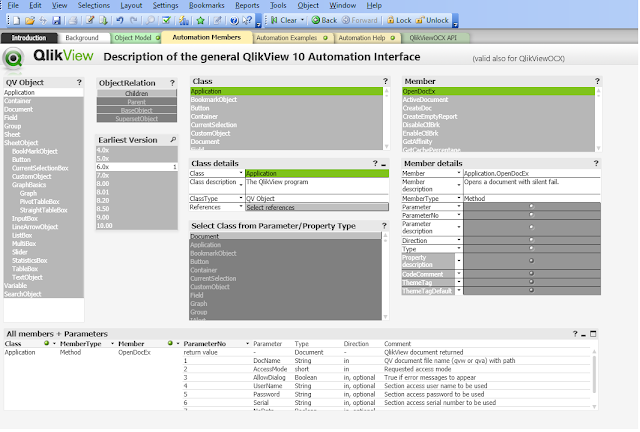Click the AccessMode parameter row in bottom table

click(x=387, y=369)
